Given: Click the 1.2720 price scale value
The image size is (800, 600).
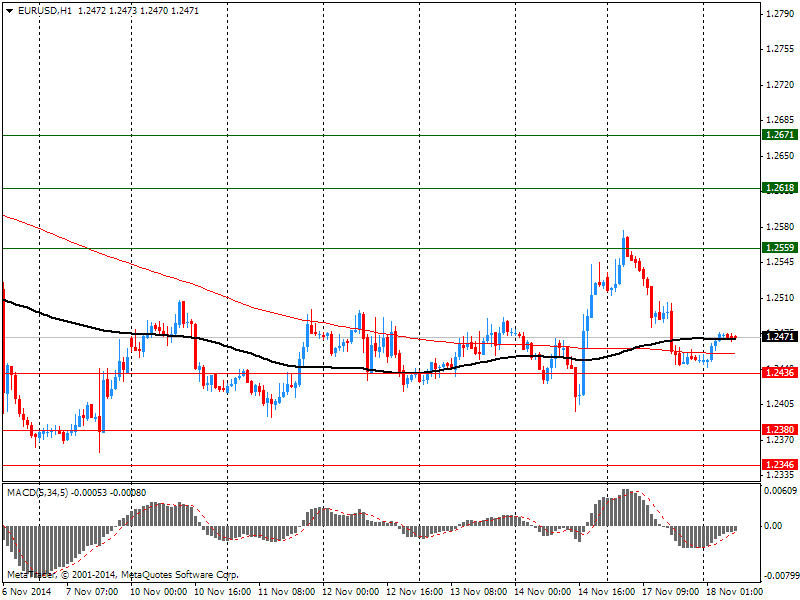Looking at the screenshot, I should tap(781, 85).
